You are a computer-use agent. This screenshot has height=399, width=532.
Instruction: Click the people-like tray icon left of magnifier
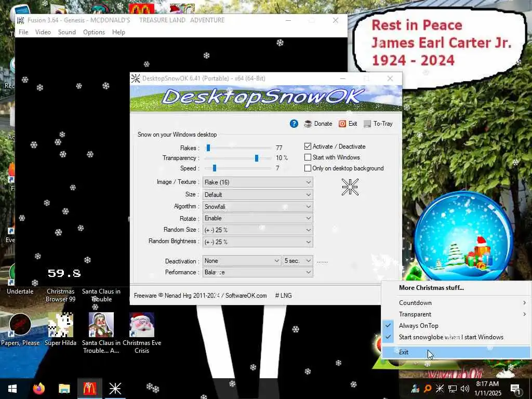(x=415, y=389)
